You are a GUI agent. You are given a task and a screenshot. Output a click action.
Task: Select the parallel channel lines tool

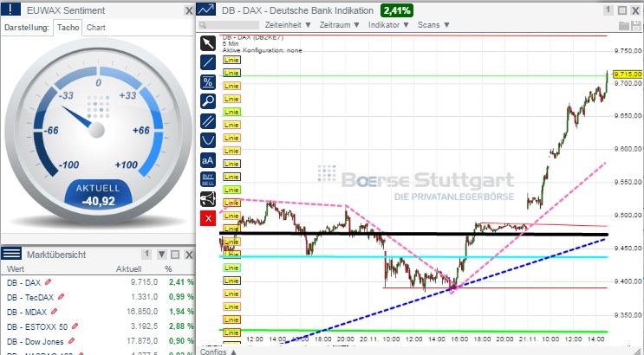(208, 121)
